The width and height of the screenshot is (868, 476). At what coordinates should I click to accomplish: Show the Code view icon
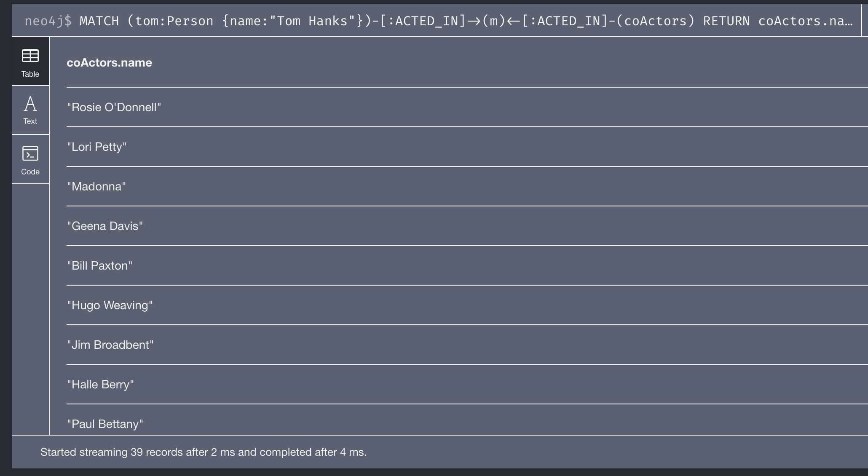click(30, 153)
